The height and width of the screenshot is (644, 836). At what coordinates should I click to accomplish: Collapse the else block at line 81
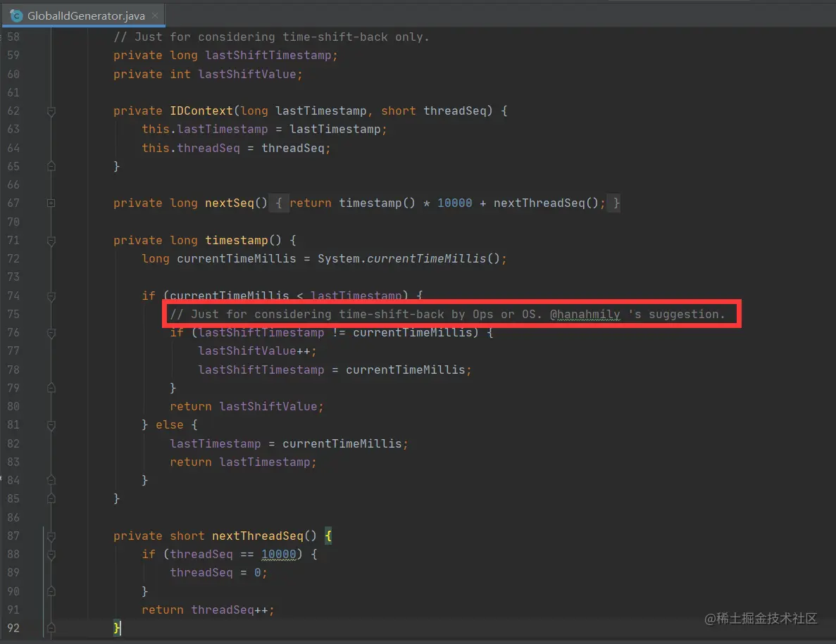(x=51, y=425)
